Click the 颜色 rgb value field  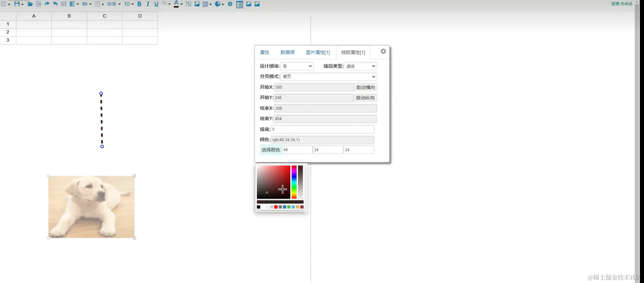coord(323,140)
